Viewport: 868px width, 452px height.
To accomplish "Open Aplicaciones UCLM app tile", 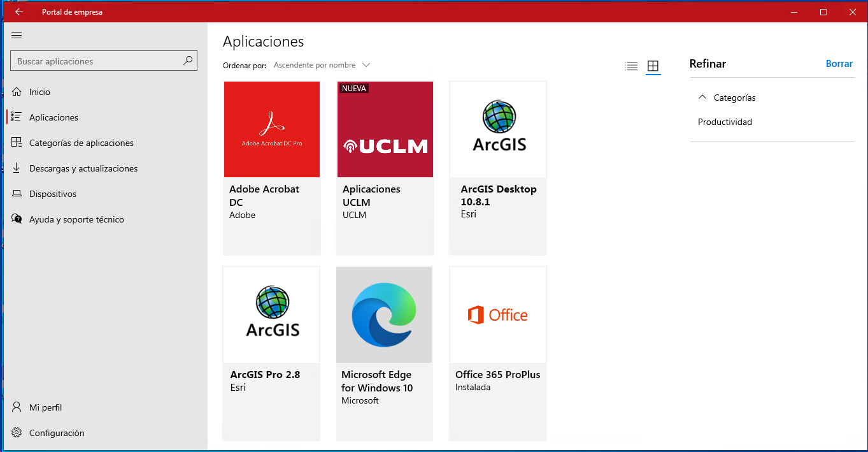I will [x=385, y=167].
